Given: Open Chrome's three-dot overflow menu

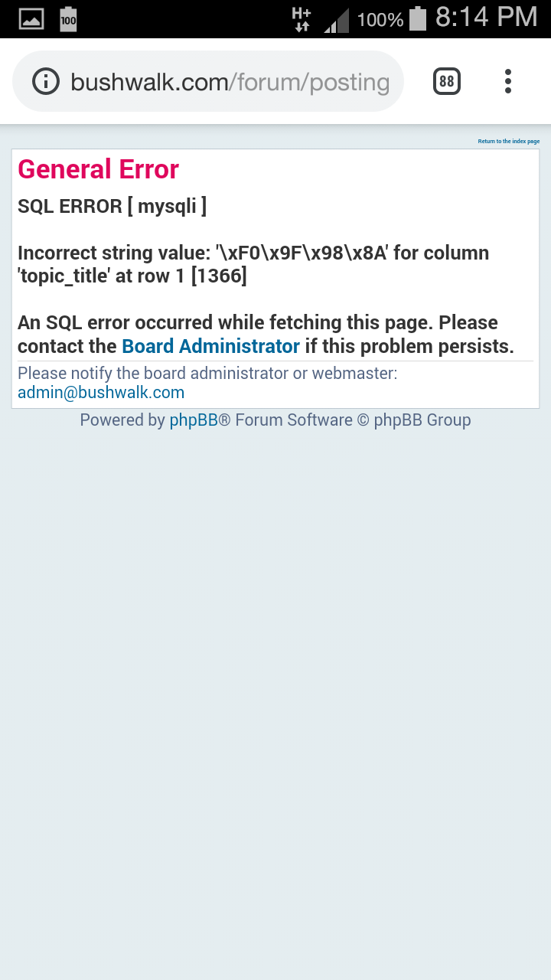Looking at the screenshot, I should (x=507, y=81).
